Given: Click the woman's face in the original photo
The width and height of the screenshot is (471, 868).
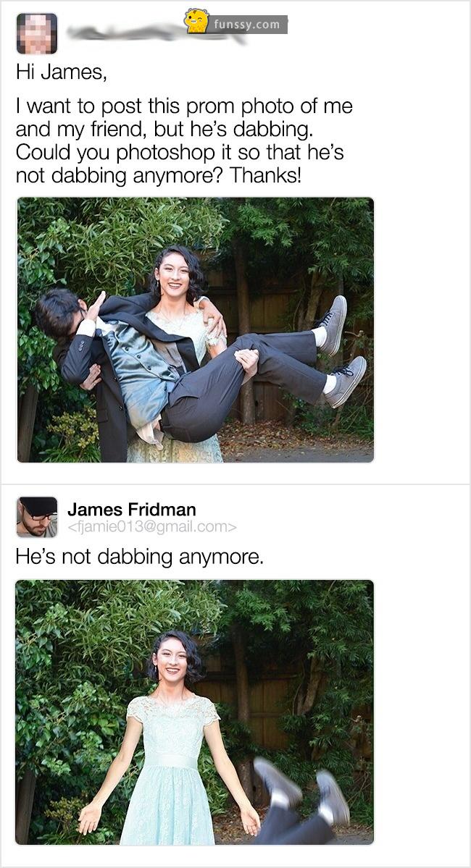Looking at the screenshot, I should (172, 274).
